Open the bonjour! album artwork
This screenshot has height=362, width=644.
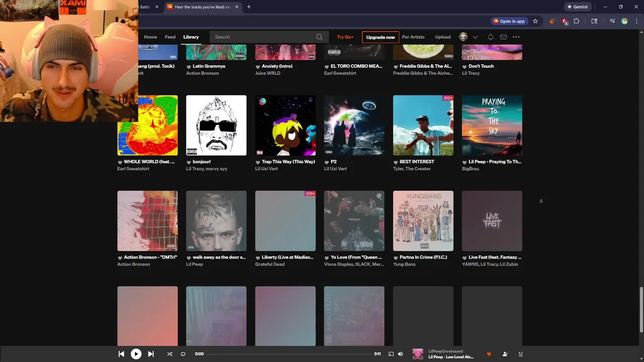(216, 125)
